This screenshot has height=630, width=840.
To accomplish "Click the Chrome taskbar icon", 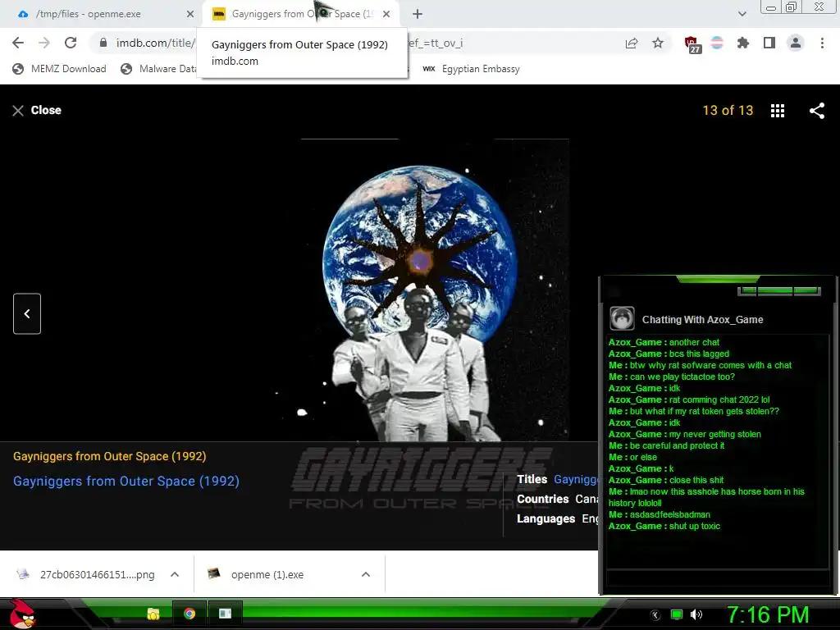I will pos(189,614).
